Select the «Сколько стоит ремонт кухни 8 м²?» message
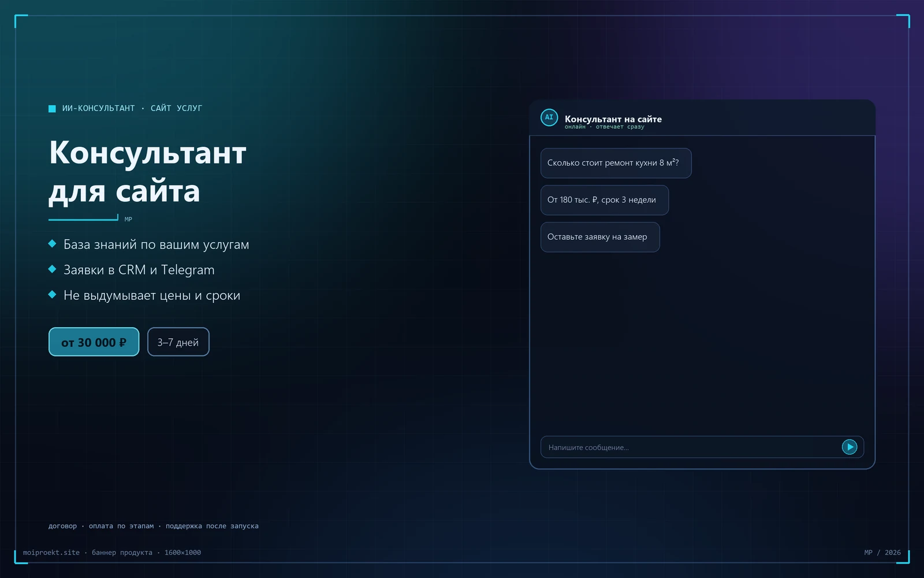This screenshot has height=578, width=924. point(616,163)
